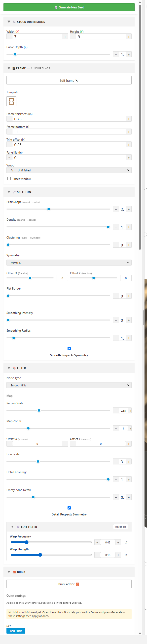The height and width of the screenshot is (644, 147).
Task: Increase Peak Shape with plus button
Action: coord(129,209)
